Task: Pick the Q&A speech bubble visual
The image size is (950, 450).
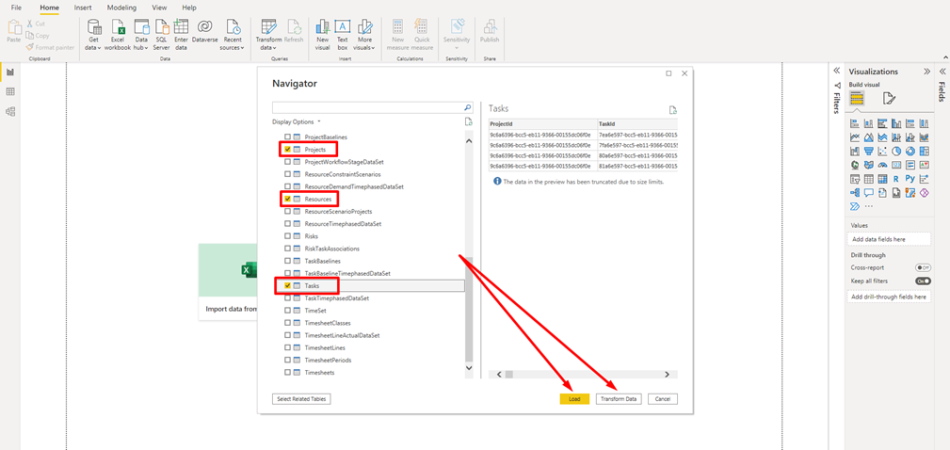Action: coord(868,193)
